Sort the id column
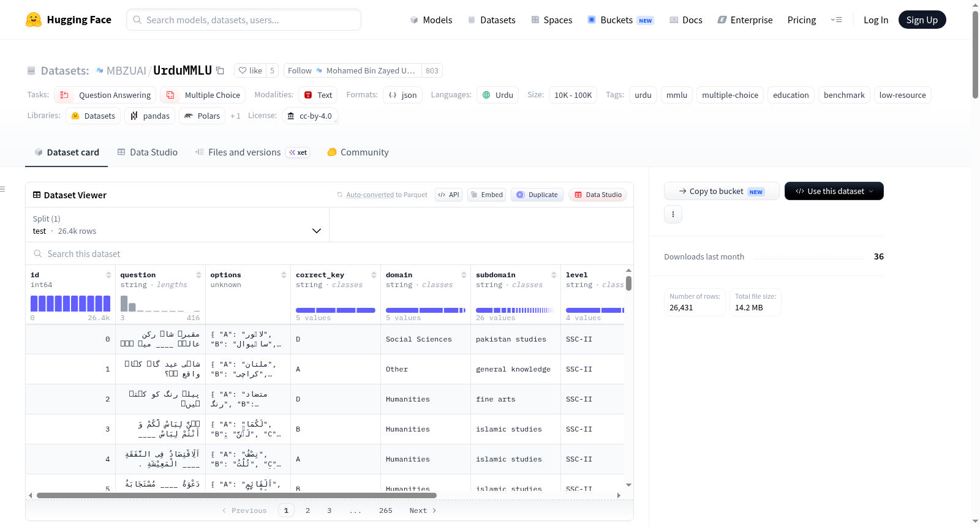 [108, 275]
